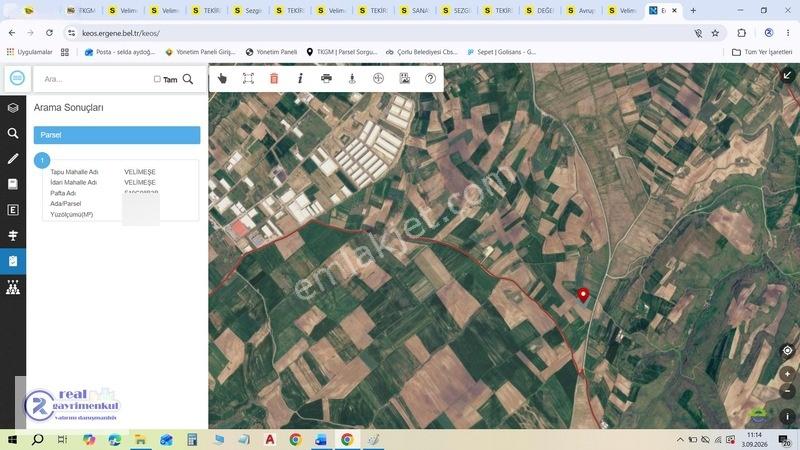Click the round menu logo button
This screenshot has width=800, height=450.
point(17,78)
